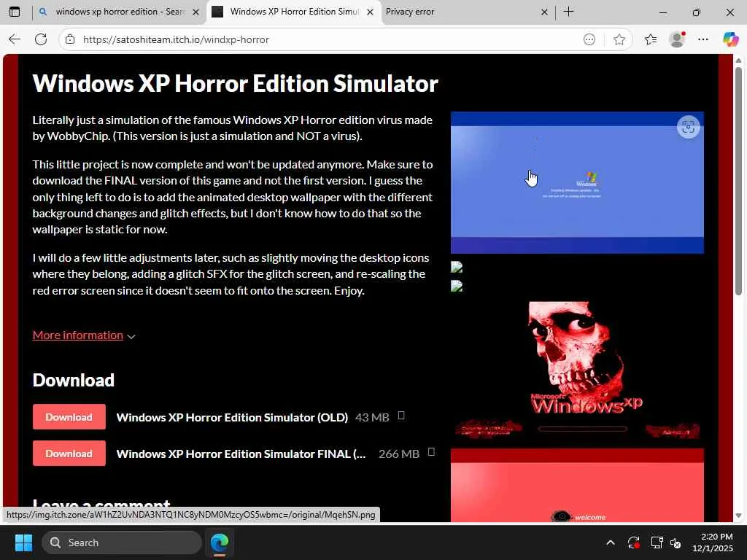
Task: Open Edge Settings and more menu
Action: click(x=703, y=39)
